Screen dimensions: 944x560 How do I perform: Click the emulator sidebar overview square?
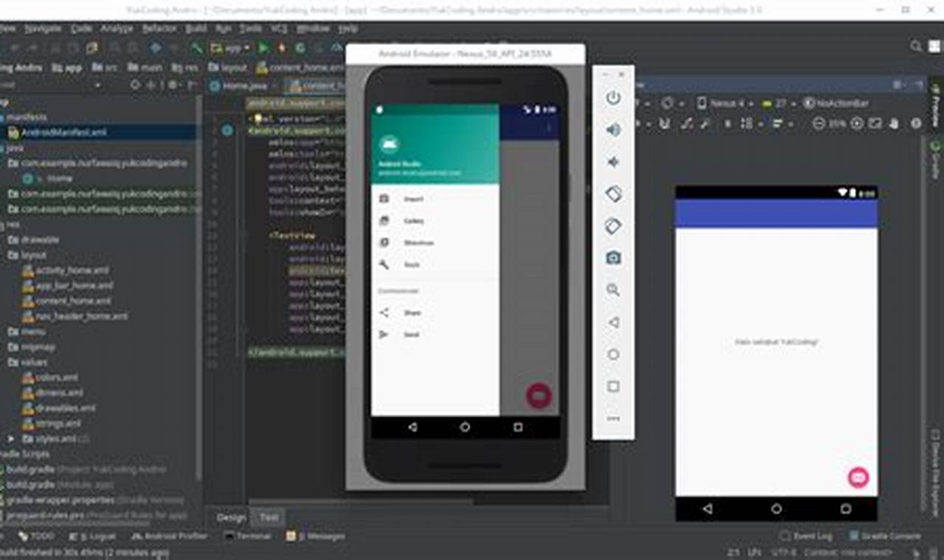[613, 386]
